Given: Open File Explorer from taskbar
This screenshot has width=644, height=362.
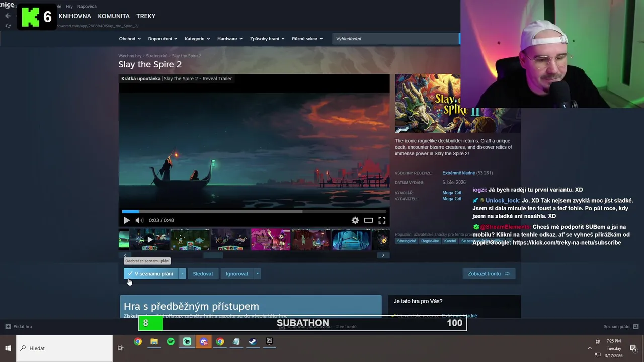Looking at the screenshot, I should click(x=154, y=342).
